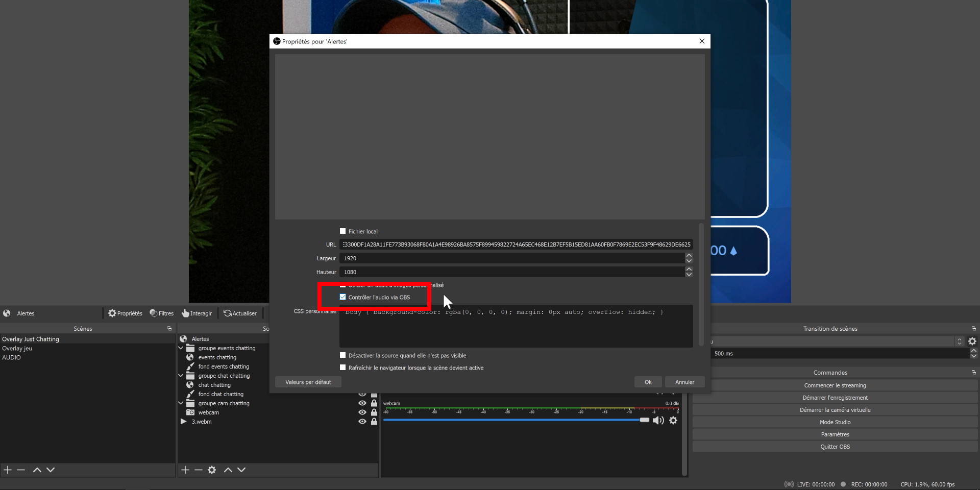Open Filtres in the source toolbar
The height and width of the screenshot is (490, 980).
point(161,313)
